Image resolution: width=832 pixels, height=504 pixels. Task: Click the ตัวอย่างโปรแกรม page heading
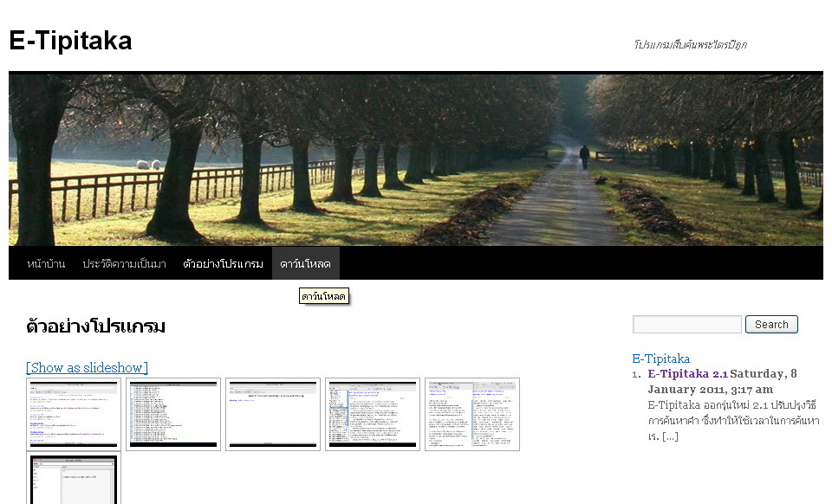coord(95,326)
